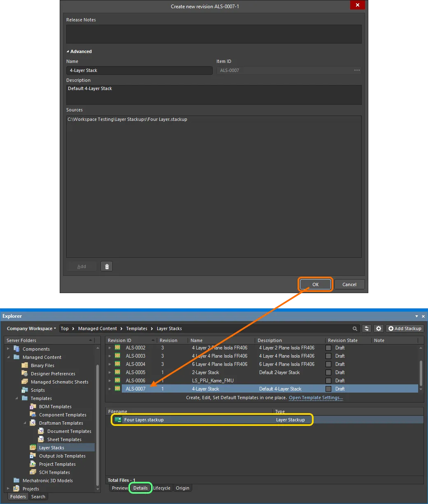This screenshot has width=428, height=504.
Task: Expand the Components tree node
Action: (x=8, y=349)
